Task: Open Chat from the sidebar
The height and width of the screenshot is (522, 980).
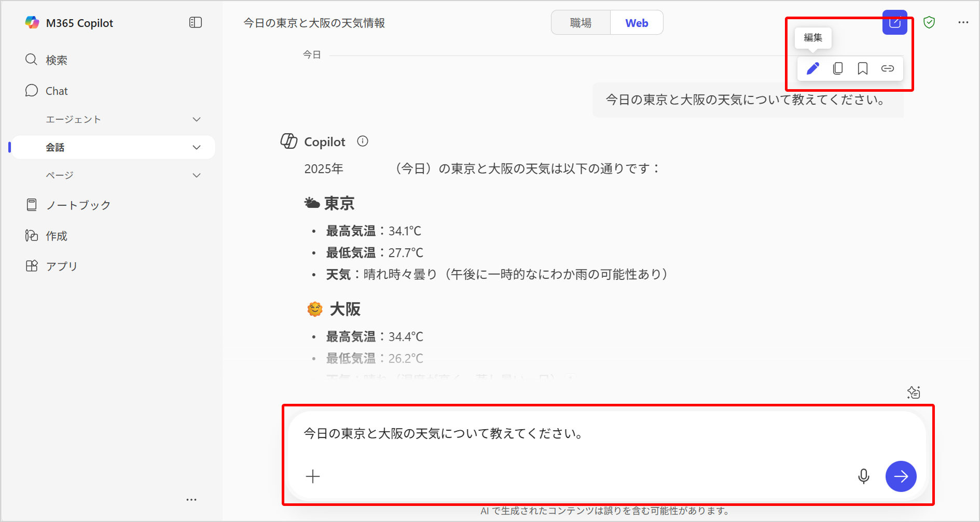Action: pos(46,91)
